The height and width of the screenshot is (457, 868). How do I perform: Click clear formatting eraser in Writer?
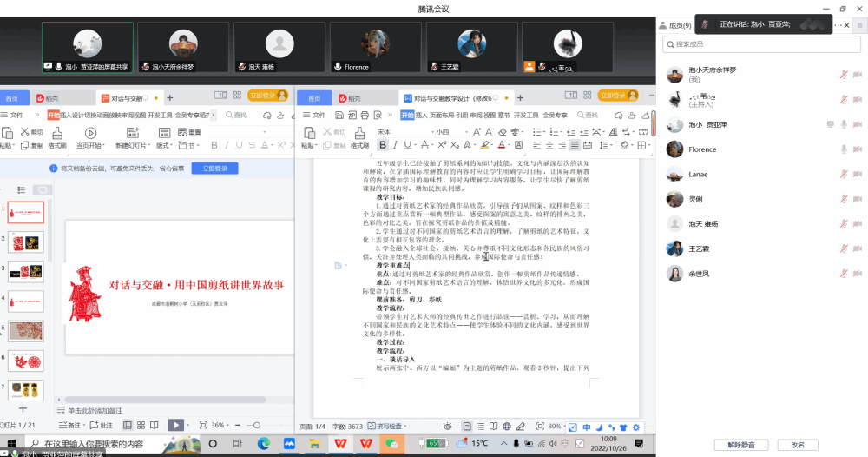502,132
